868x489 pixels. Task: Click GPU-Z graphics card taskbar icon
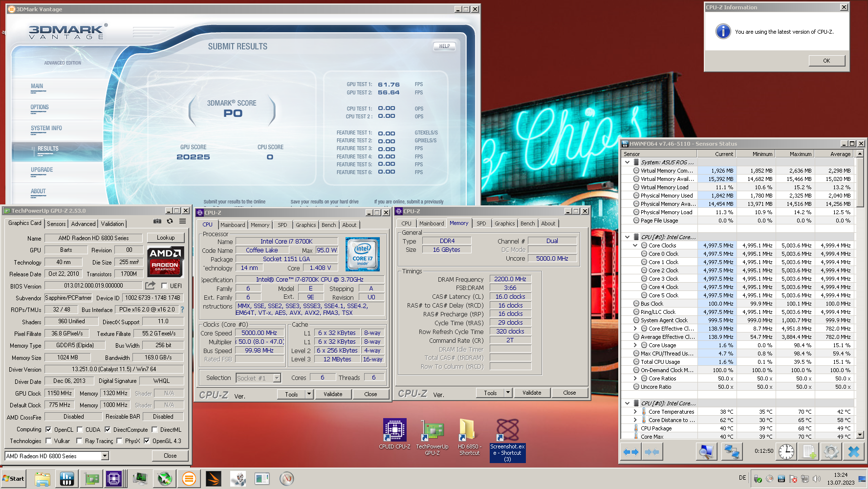coord(92,479)
